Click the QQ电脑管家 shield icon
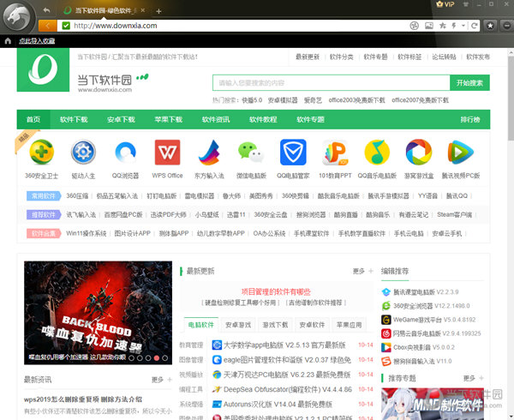Viewport: 514px width, 420px height. click(294, 153)
